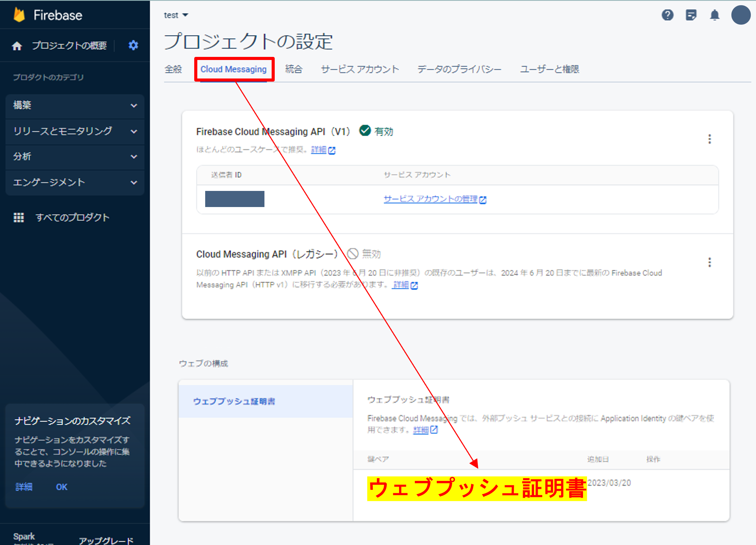Open 詳細 link in web push certificate description
The height and width of the screenshot is (545, 756).
[421, 430]
